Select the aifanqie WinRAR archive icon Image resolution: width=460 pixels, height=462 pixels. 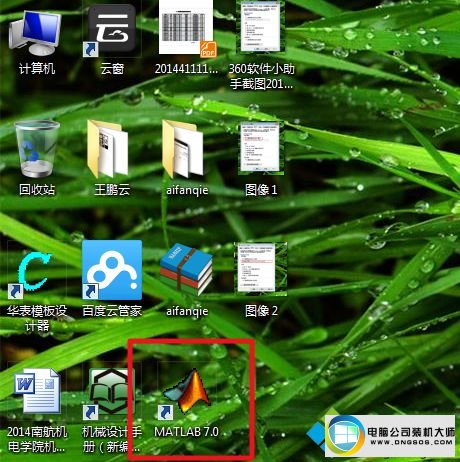(186, 271)
